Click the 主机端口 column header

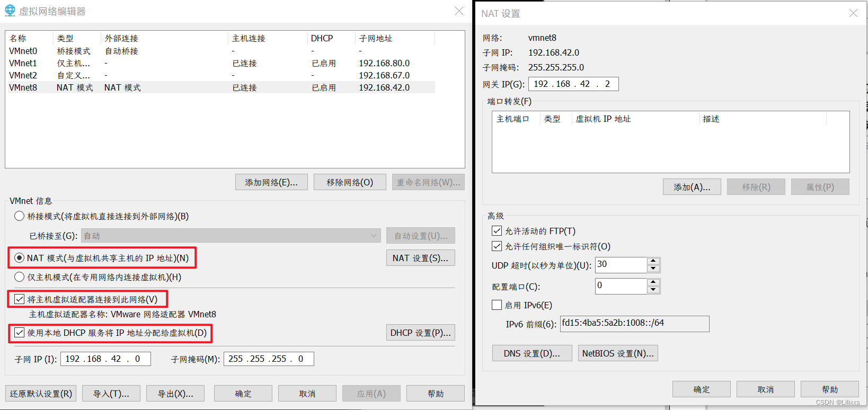point(516,119)
